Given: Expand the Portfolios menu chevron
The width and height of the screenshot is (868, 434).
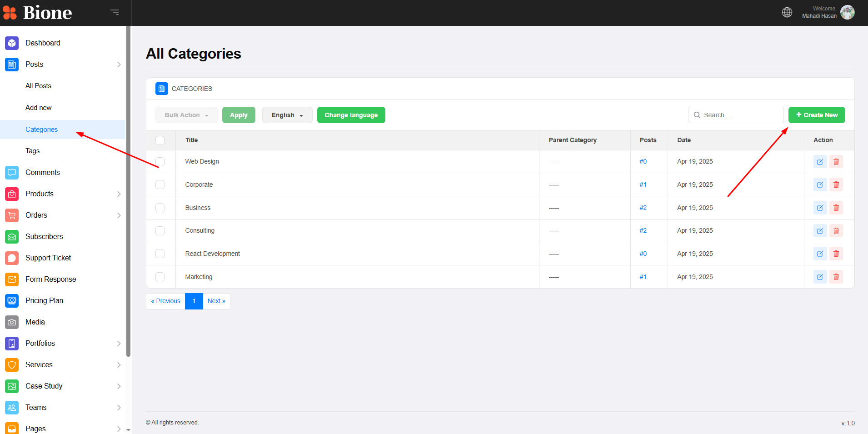Looking at the screenshot, I should (119, 344).
